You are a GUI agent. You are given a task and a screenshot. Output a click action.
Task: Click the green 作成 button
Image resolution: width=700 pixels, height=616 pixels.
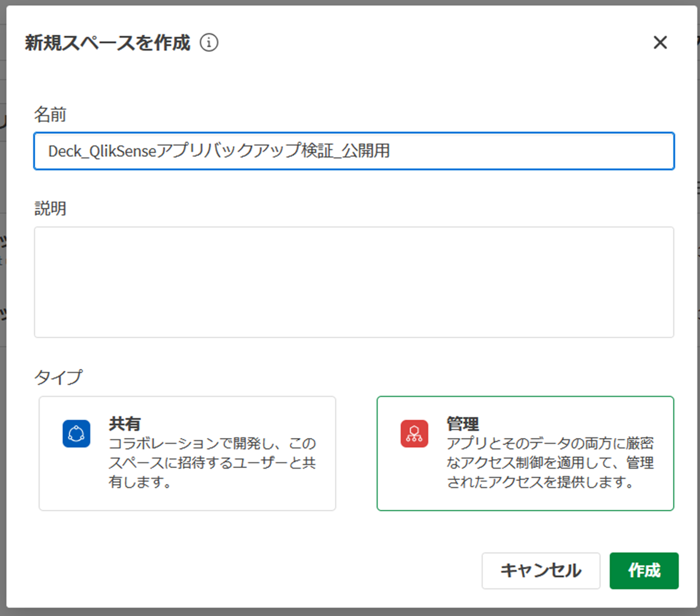(x=644, y=571)
